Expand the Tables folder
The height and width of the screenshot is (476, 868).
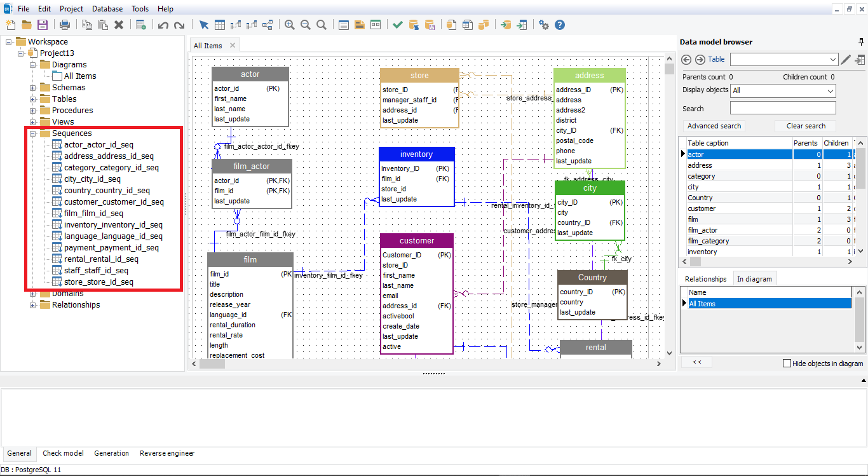pos(32,99)
